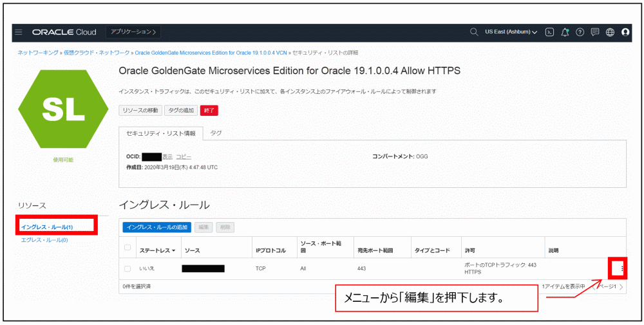Click the TCP protocol cell
Image resolution: width=644 pixels, height=325 pixels.
pyautogui.click(x=260, y=269)
